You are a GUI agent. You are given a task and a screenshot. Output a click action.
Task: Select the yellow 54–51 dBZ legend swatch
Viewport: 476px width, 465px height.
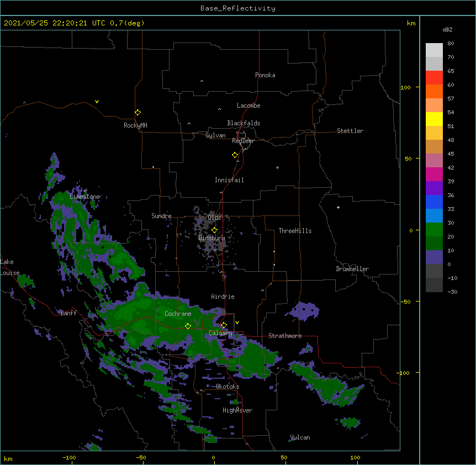tap(434, 119)
